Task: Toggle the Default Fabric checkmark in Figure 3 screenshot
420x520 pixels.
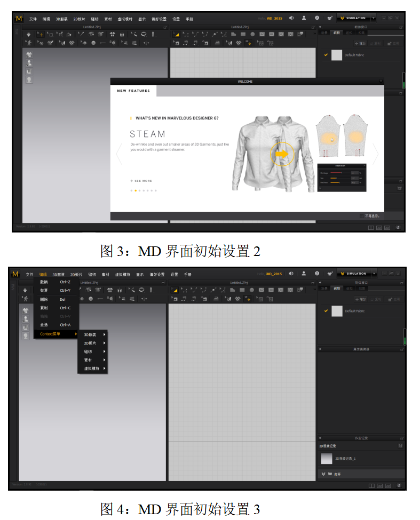Action: click(326, 55)
